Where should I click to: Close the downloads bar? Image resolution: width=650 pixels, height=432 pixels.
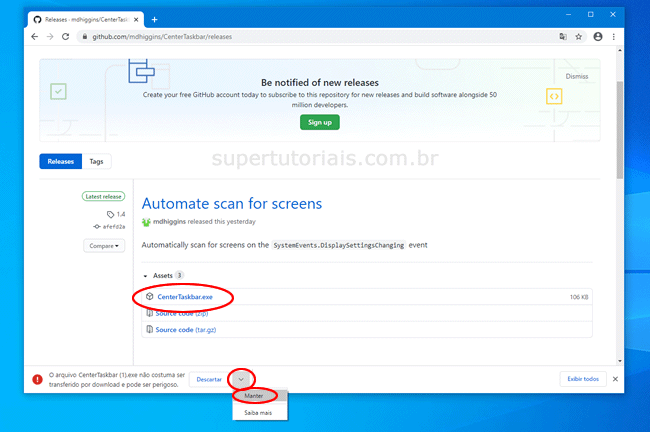coord(615,379)
